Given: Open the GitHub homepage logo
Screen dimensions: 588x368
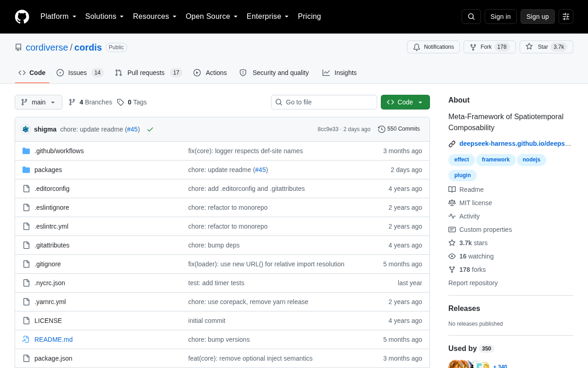Looking at the screenshot, I should click(22, 17).
